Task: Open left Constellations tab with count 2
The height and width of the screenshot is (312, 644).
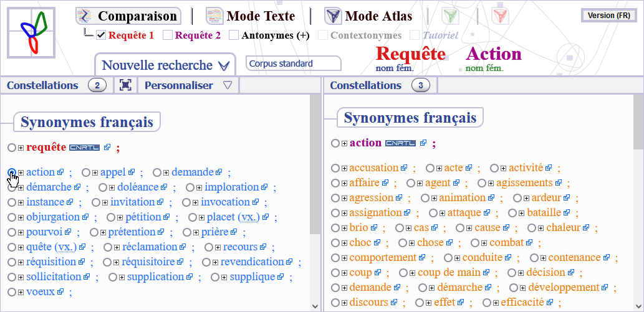Action: [x=56, y=85]
